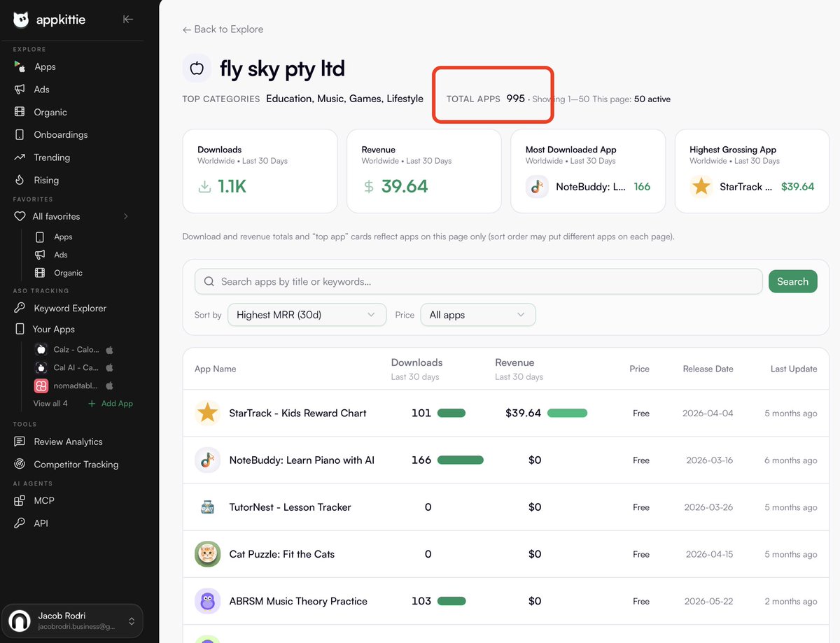Image resolution: width=840 pixels, height=643 pixels.
Task: Open TutorNest - Lesson Tracker row
Action: (x=505, y=507)
